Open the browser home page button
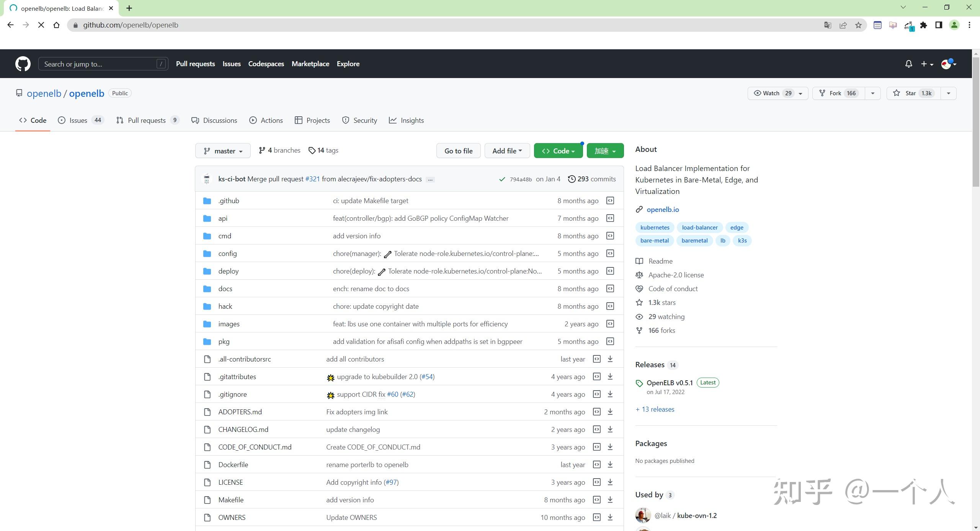This screenshot has height=531, width=980. [57, 25]
